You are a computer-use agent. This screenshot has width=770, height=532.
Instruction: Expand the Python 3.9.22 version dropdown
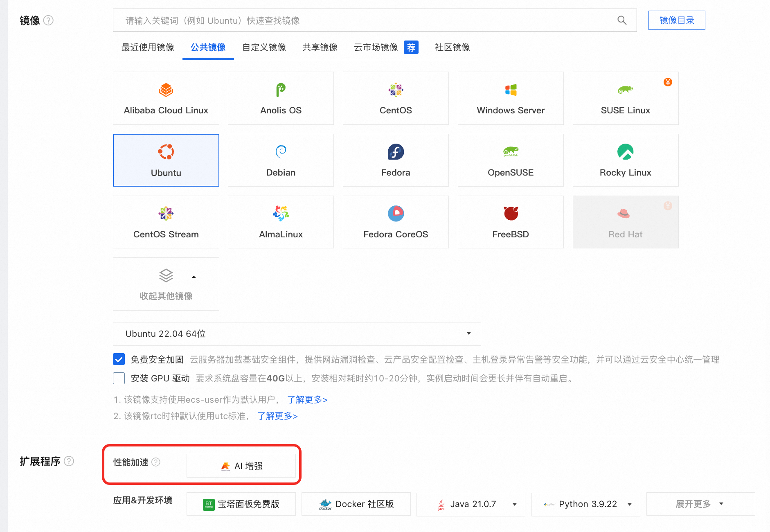[x=630, y=504]
